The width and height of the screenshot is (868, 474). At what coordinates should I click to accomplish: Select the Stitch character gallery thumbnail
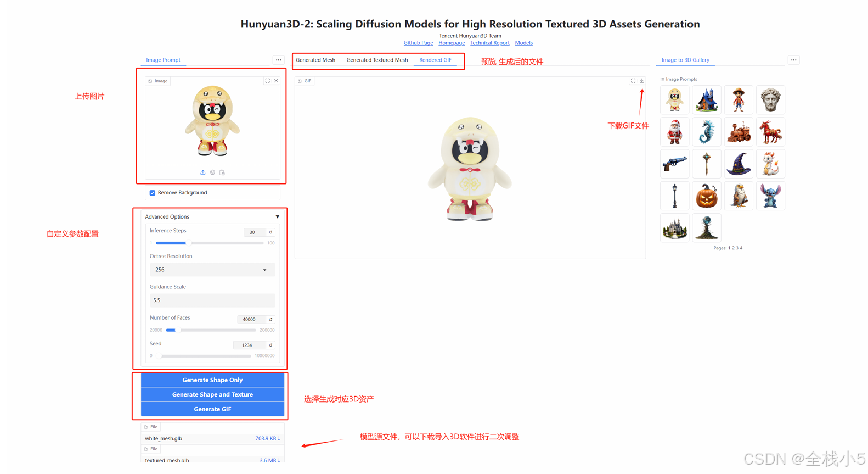point(770,196)
